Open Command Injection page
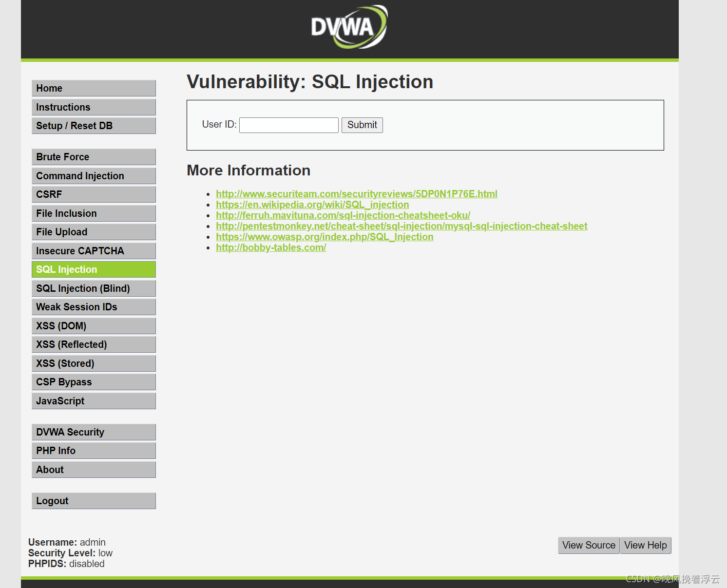 click(94, 176)
